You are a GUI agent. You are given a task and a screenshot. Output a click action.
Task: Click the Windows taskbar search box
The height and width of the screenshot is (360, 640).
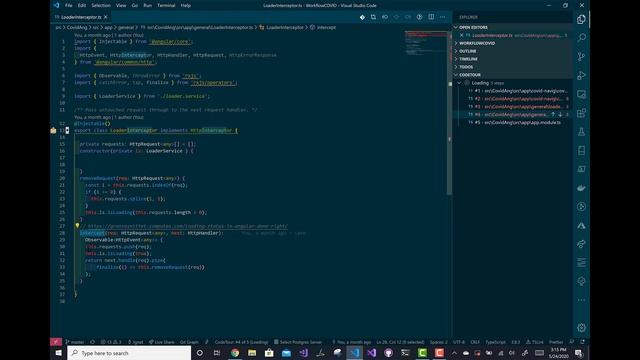(x=129, y=353)
